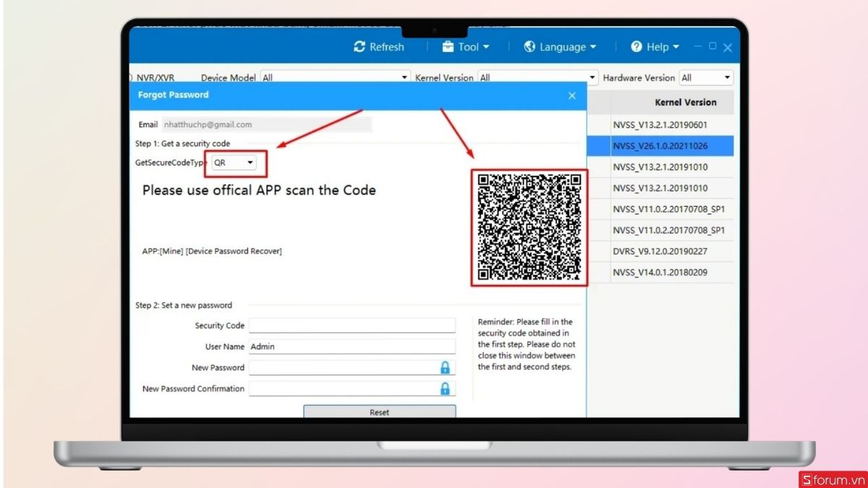The image size is (868, 488).
Task: Click the Reminder note text
Action: (527, 344)
